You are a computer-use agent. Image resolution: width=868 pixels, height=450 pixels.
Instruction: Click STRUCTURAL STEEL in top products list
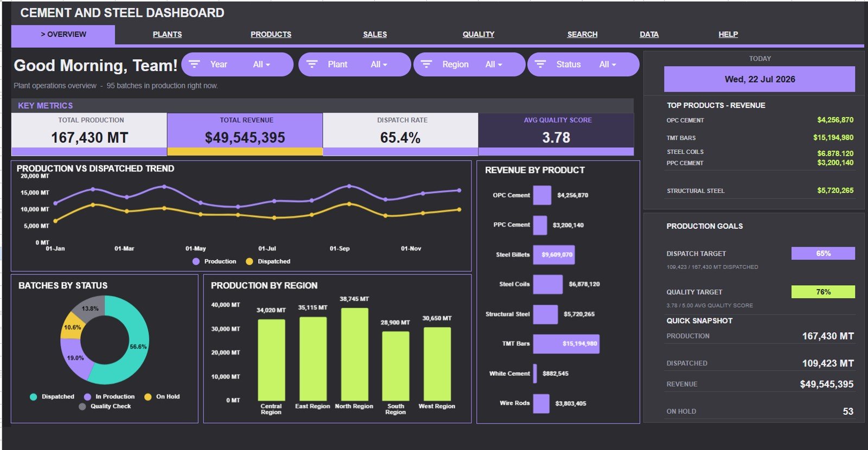[x=695, y=191]
